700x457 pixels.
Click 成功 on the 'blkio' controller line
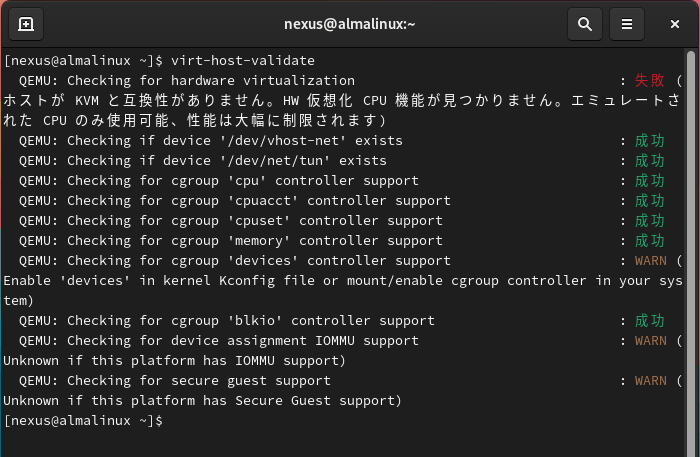point(649,321)
